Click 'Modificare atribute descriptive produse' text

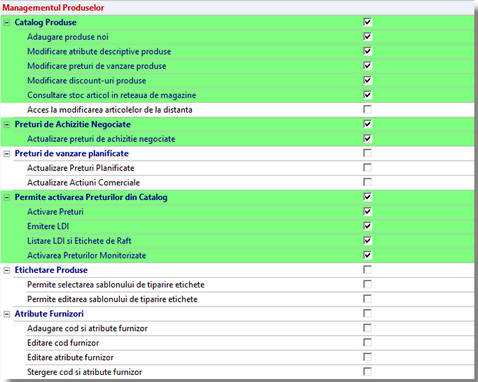99,52
